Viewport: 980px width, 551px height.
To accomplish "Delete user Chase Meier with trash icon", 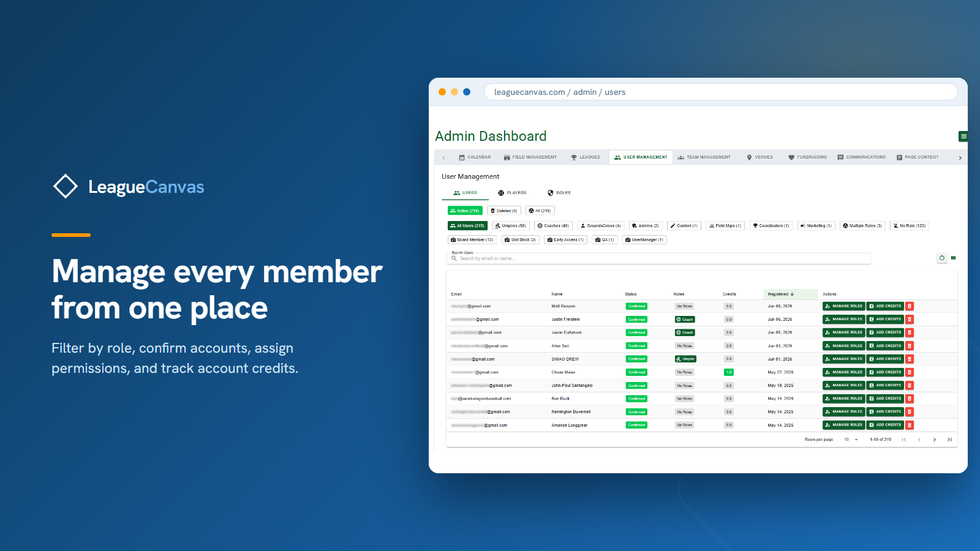I will point(910,372).
